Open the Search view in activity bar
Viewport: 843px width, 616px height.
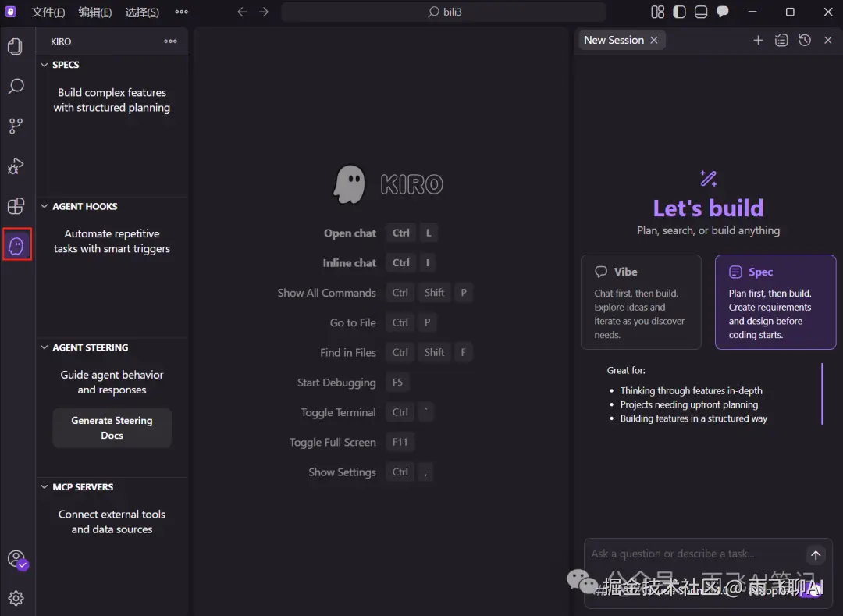(16, 86)
